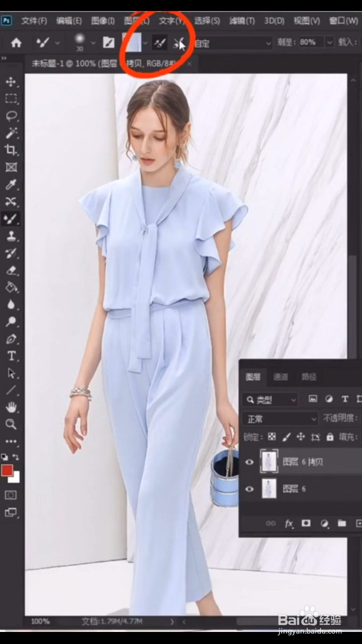This screenshot has height=644, width=362.
Task: Open the extra tools ellipsis menu
Action: [11, 441]
